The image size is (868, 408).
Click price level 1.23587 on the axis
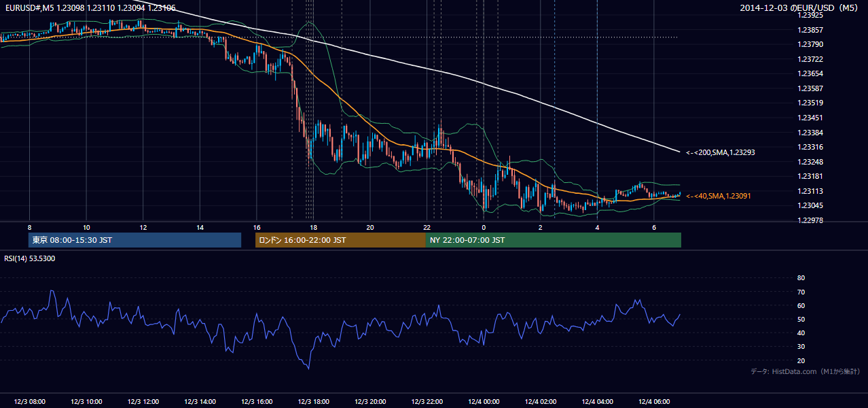(810, 88)
